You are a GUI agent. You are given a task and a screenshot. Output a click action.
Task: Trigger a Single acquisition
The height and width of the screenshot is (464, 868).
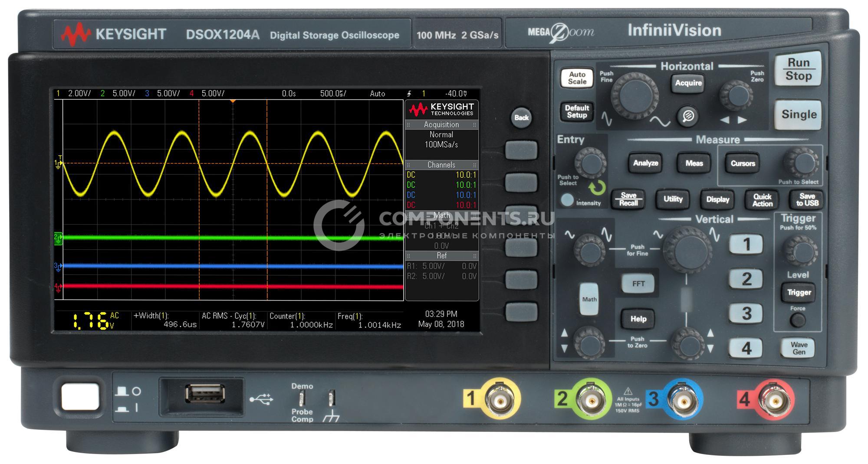(799, 114)
